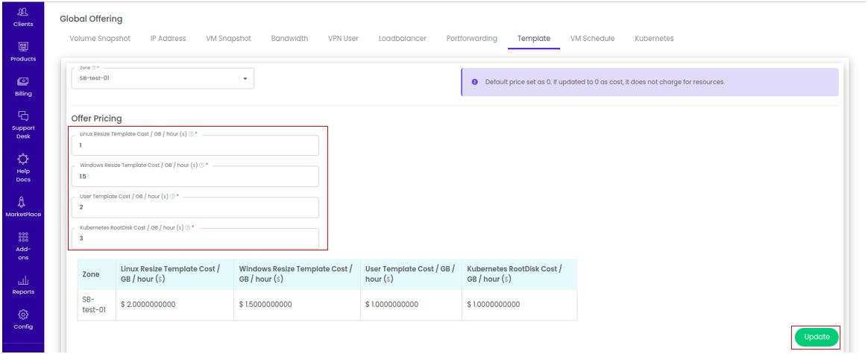
Task: Click the $ 1.5000000000 table value
Action: pos(265,305)
